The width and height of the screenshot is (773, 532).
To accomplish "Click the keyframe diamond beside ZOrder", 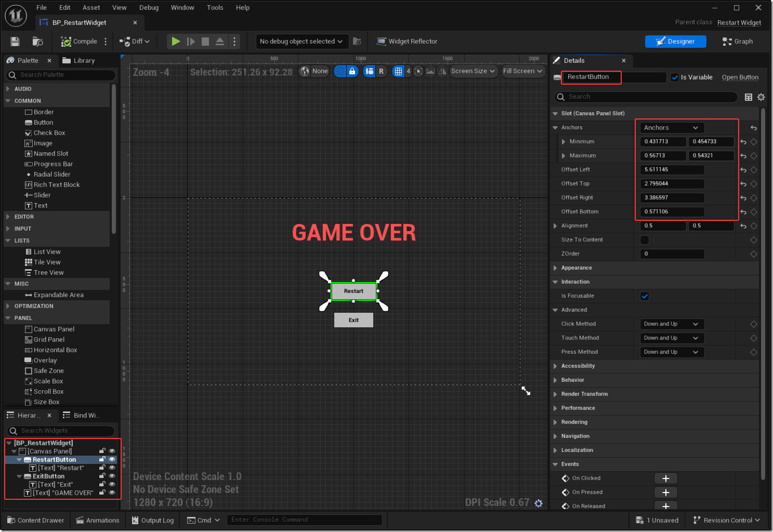I will (754, 254).
